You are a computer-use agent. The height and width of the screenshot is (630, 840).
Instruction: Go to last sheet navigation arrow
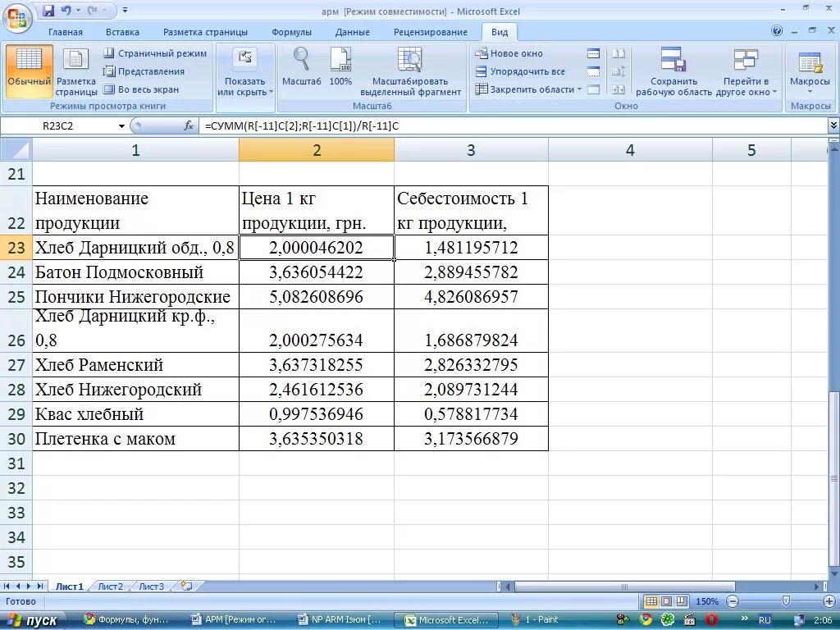pyautogui.click(x=39, y=587)
